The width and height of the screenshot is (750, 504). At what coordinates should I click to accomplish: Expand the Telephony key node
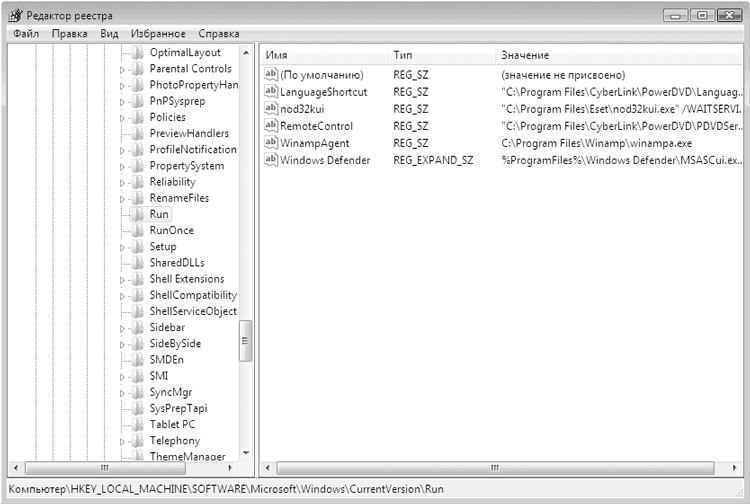123,441
